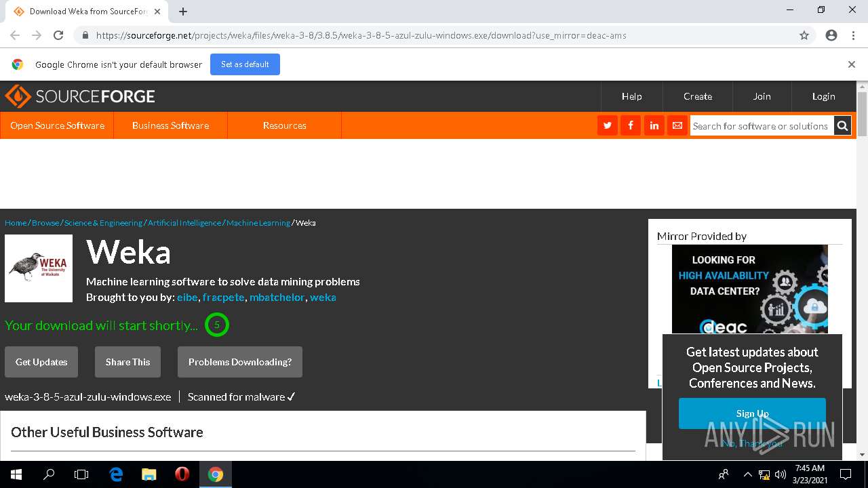Go back using browser back arrow
868x488 pixels.
coord(15,35)
